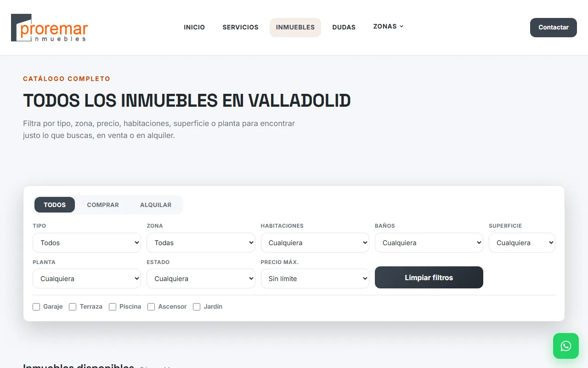Expand the Planta dropdown
The image size is (588, 368).
tap(87, 279)
